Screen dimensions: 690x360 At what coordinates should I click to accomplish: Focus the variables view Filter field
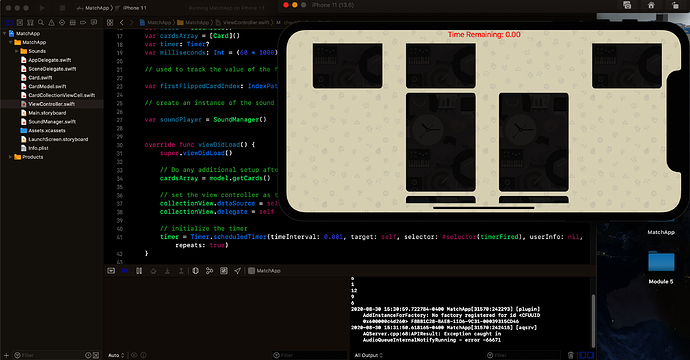[x=309, y=355]
